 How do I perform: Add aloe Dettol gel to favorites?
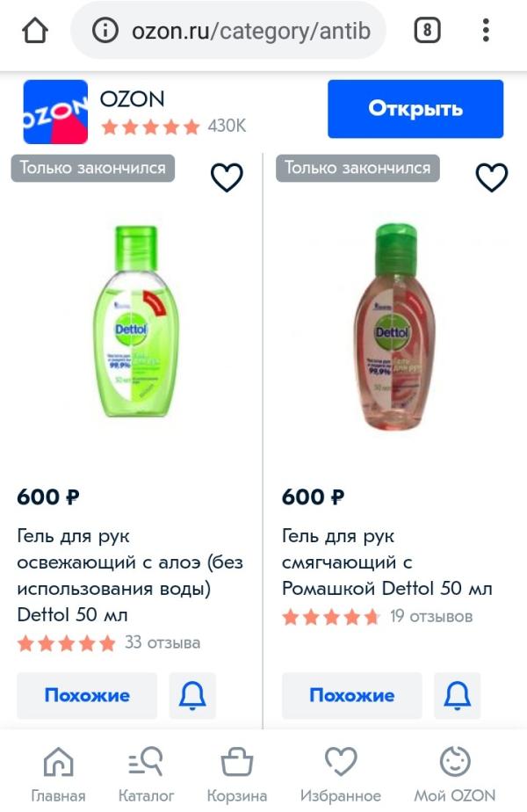point(227,178)
